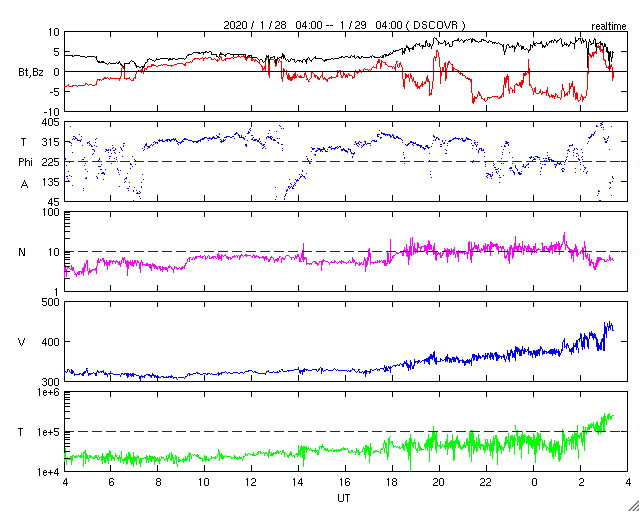Screen dimensions: 640x512
Task: Click the '2' hour tick on the UT axis
Action: coord(581,481)
